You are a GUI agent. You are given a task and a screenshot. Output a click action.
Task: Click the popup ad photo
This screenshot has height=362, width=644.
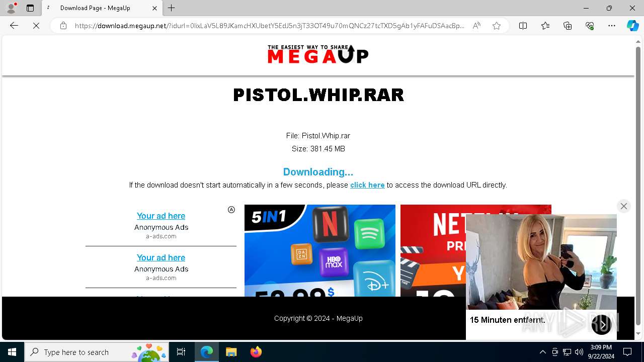tap(541, 262)
